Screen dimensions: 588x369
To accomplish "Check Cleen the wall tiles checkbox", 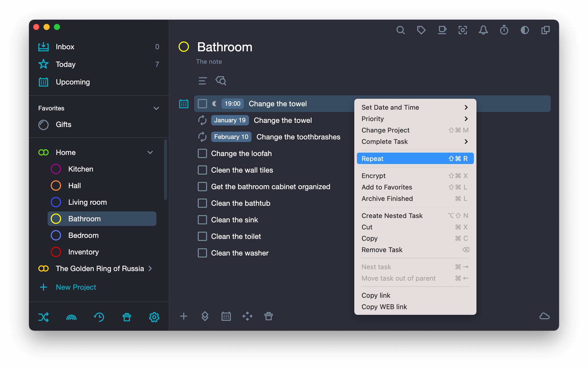I will click(x=202, y=170).
